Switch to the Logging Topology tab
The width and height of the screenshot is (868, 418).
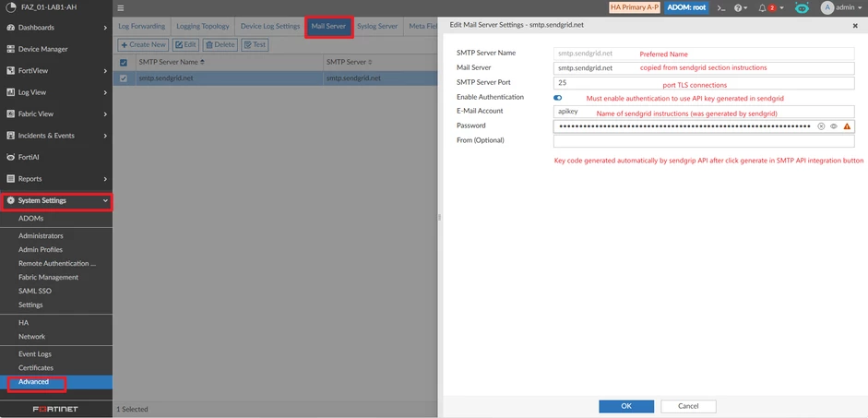click(x=203, y=26)
